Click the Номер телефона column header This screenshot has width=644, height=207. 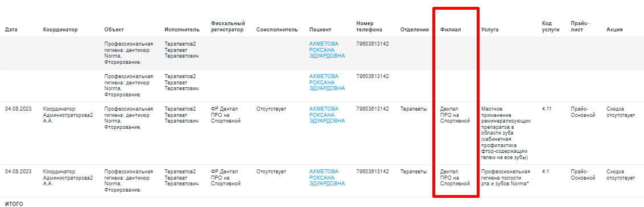(x=369, y=26)
